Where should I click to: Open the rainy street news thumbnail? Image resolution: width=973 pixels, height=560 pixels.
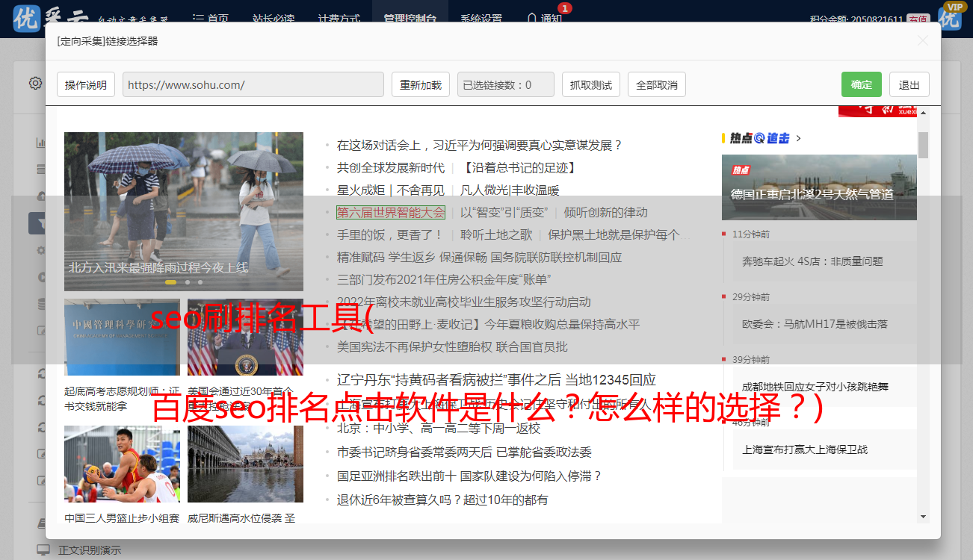(183, 211)
